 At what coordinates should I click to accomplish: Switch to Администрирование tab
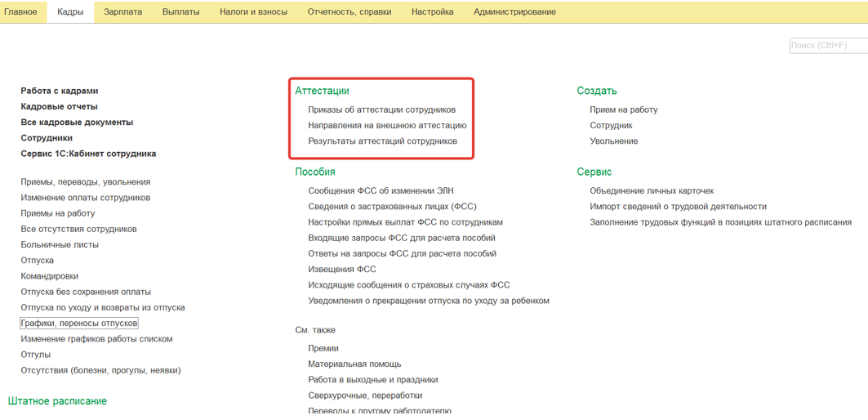pos(514,12)
